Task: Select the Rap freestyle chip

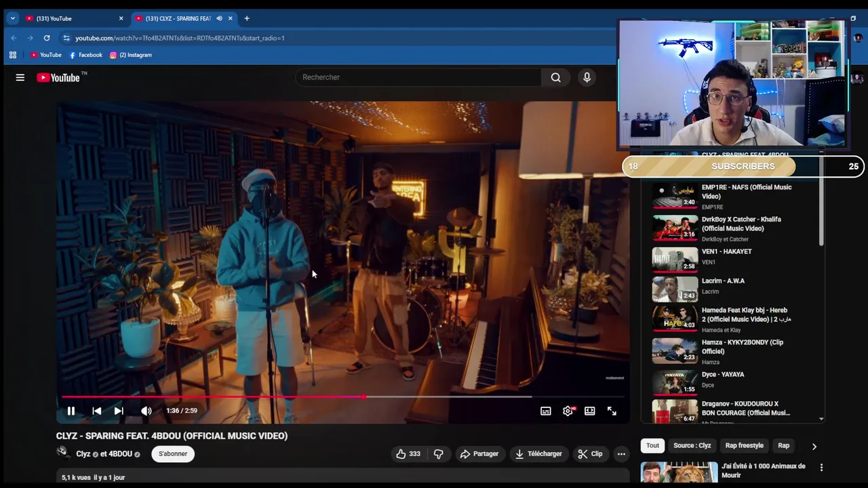Action: [x=744, y=446]
